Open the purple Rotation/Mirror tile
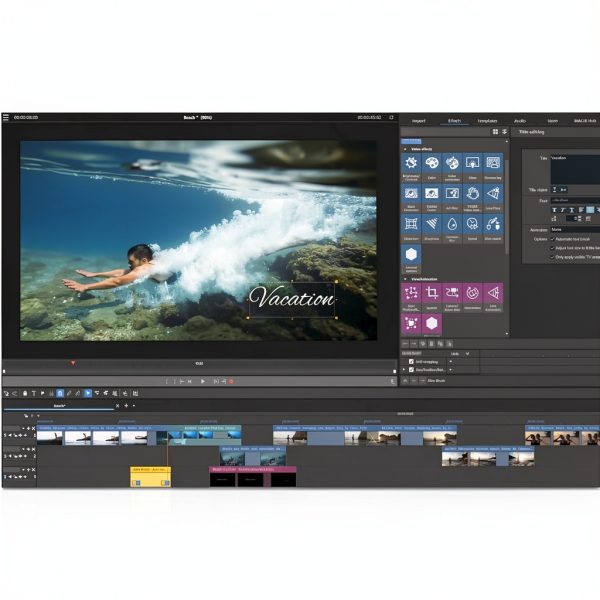Screen dimensions: 600x600 472,297
